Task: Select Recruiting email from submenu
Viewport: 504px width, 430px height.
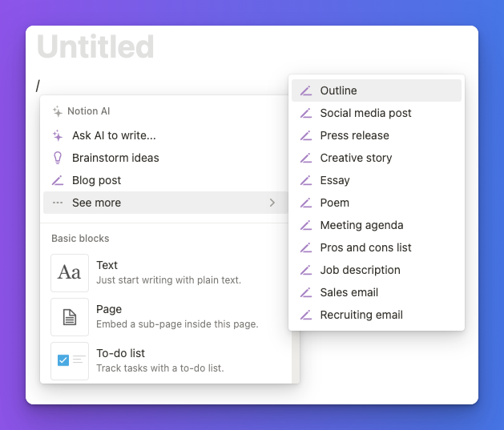Action: pyautogui.click(x=377, y=315)
